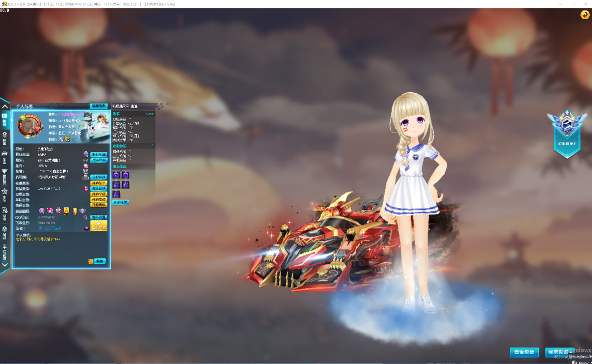Screen dimensions: 592x364
Task: Collapse sidebar using the up chevron
Action: pos(5,106)
